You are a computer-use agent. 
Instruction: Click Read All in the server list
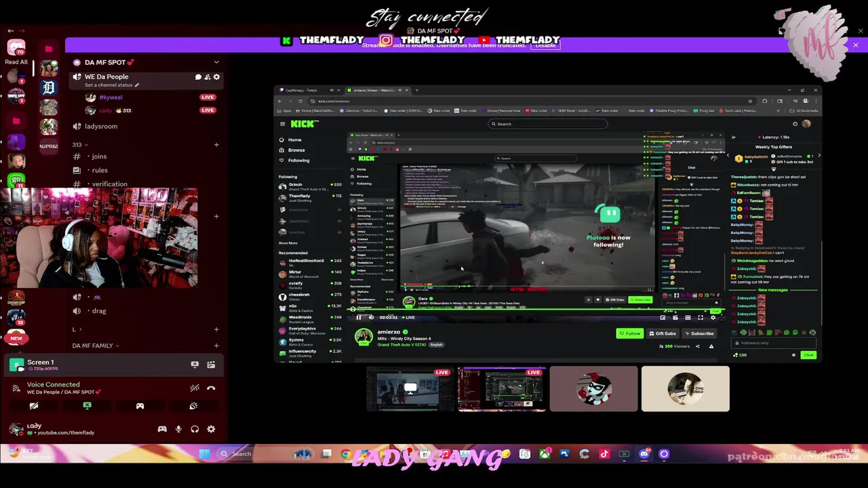pos(16,62)
